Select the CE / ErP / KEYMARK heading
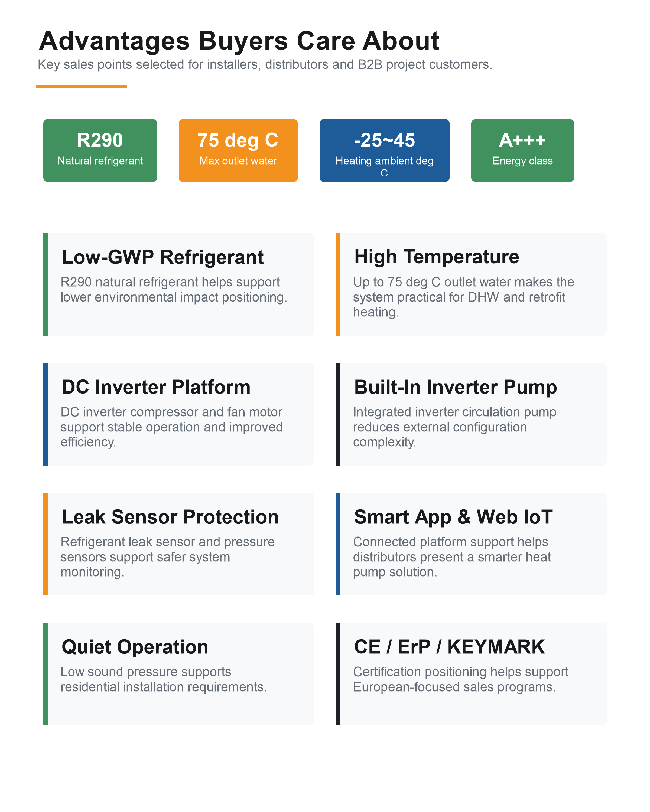 point(449,647)
